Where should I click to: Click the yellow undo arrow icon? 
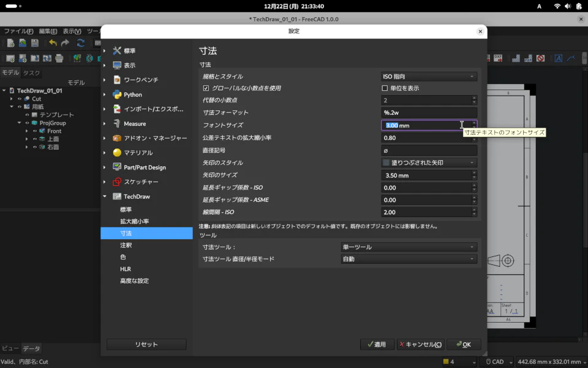53,43
